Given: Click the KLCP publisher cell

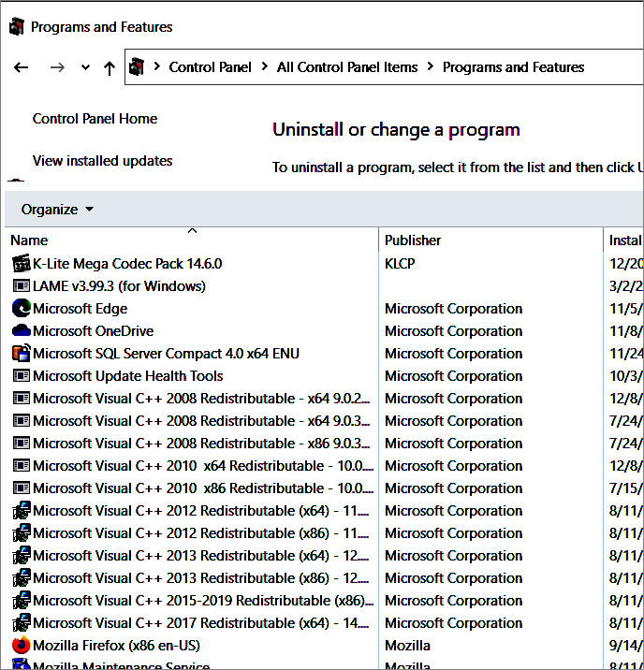Looking at the screenshot, I should click(x=400, y=264).
